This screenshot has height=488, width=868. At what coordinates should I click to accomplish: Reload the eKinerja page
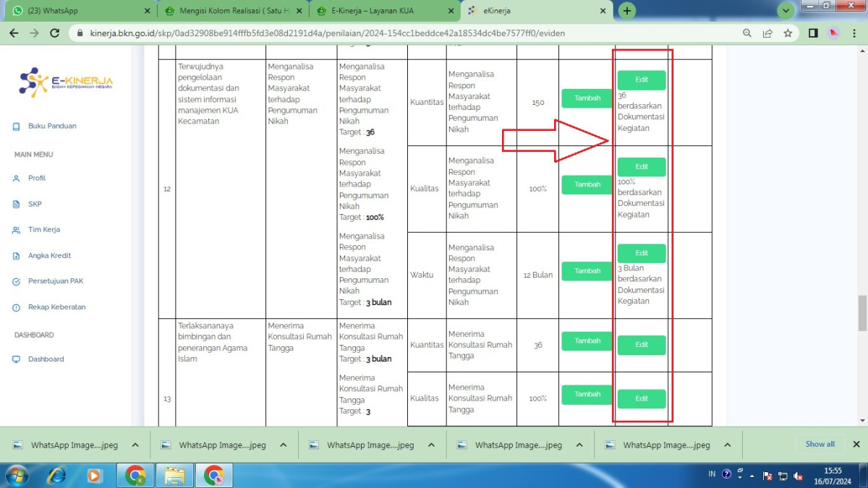[54, 33]
